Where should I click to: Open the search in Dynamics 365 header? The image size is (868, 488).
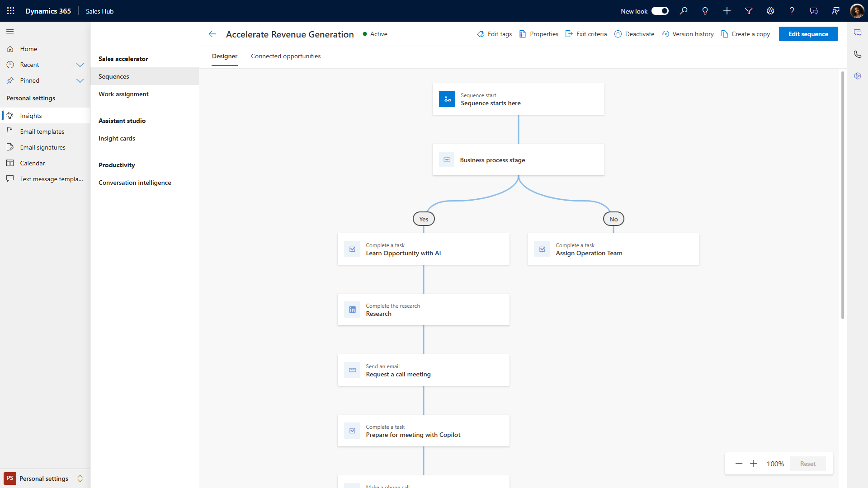(x=684, y=11)
